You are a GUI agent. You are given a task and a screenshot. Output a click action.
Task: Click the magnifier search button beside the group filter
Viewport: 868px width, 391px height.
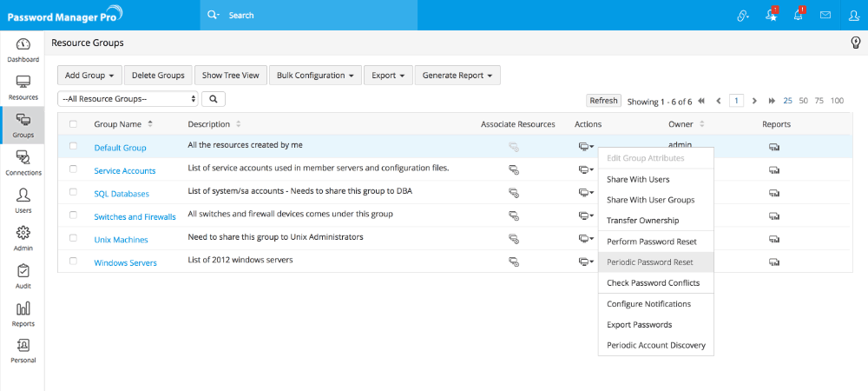point(213,99)
